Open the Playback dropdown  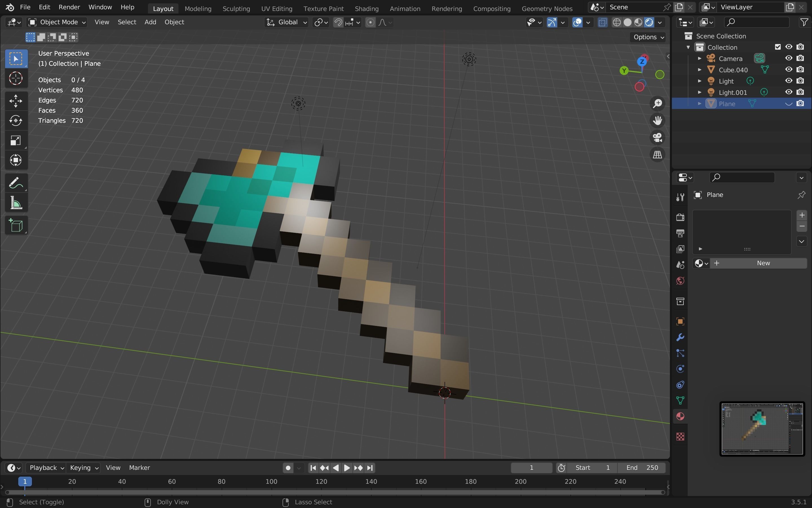(46, 468)
